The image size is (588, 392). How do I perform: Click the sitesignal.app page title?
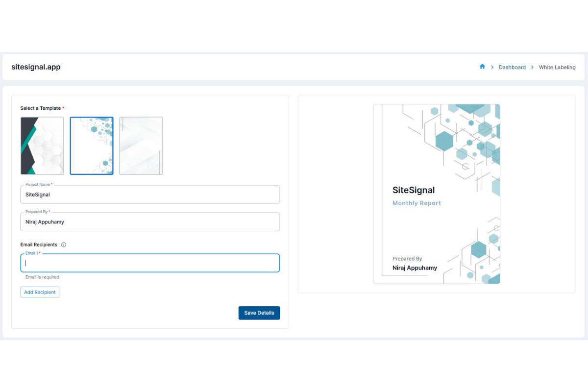pyautogui.click(x=36, y=67)
